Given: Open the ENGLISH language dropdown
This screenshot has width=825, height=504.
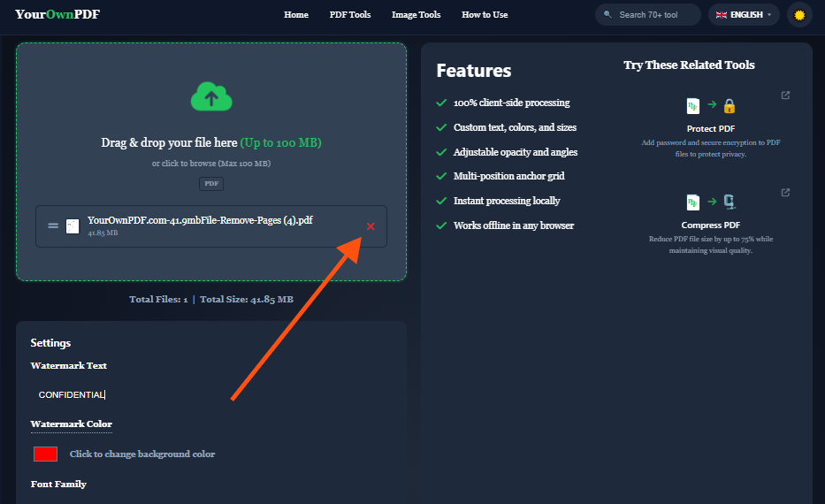Looking at the screenshot, I should coord(744,15).
